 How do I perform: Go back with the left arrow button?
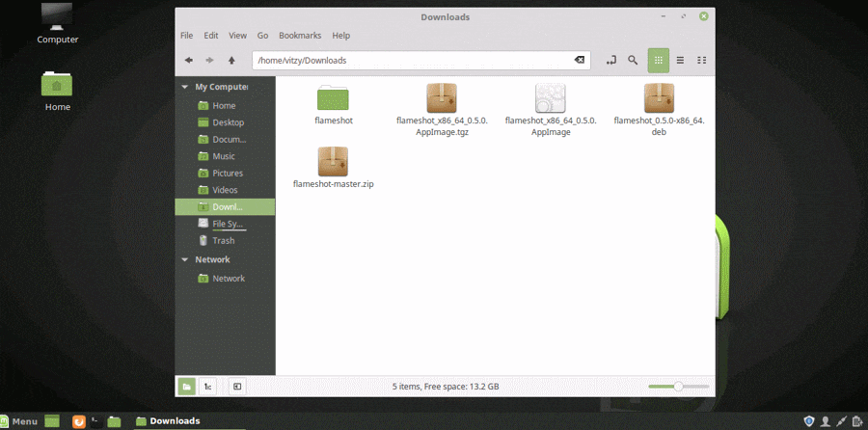pyautogui.click(x=189, y=61)
